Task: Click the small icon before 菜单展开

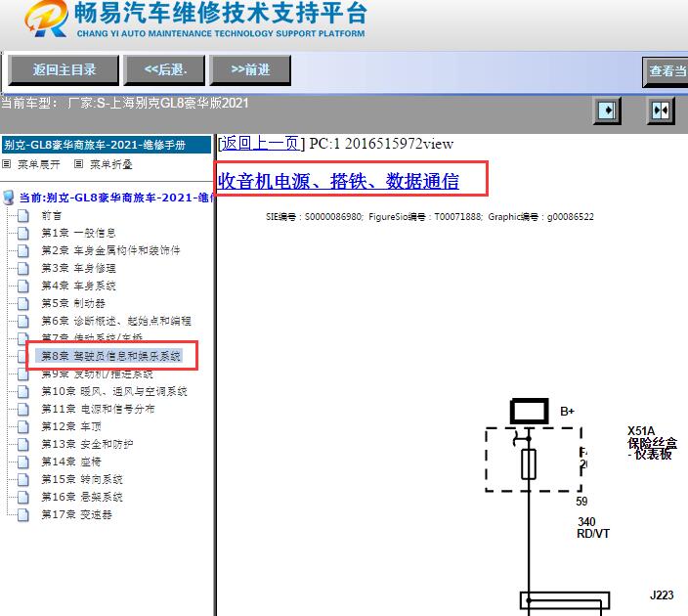Action: click(6, 164)
